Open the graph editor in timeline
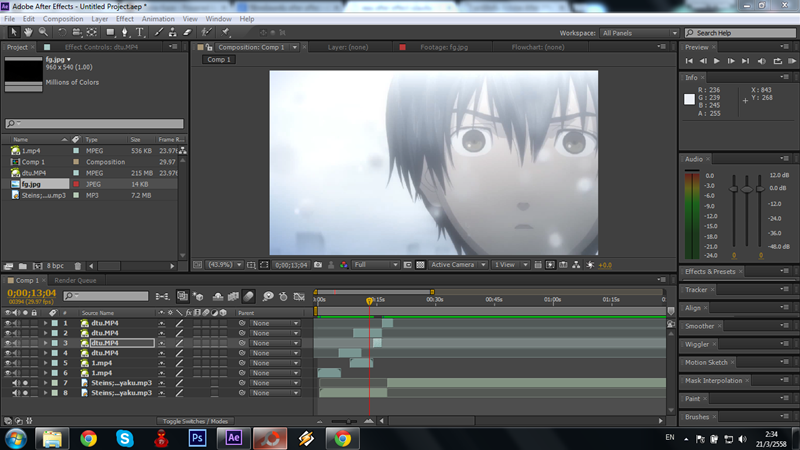Screen dimensions: 800x450 coord(299,296)
